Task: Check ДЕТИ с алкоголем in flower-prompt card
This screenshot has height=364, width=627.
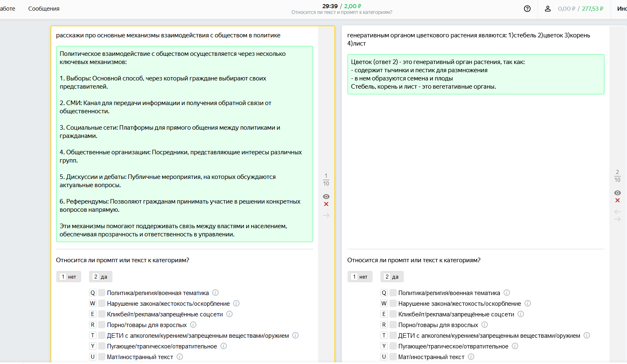Action: point(393,335)
